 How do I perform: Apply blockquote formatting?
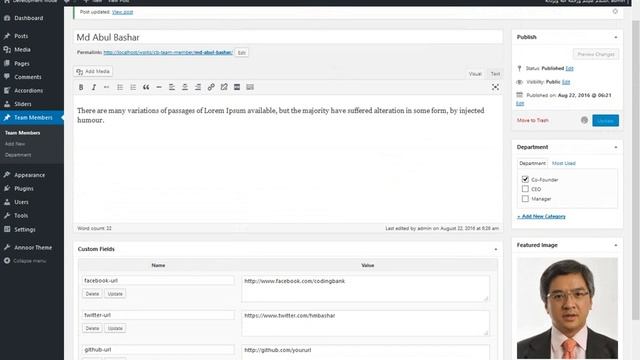(x=146, y=87)
